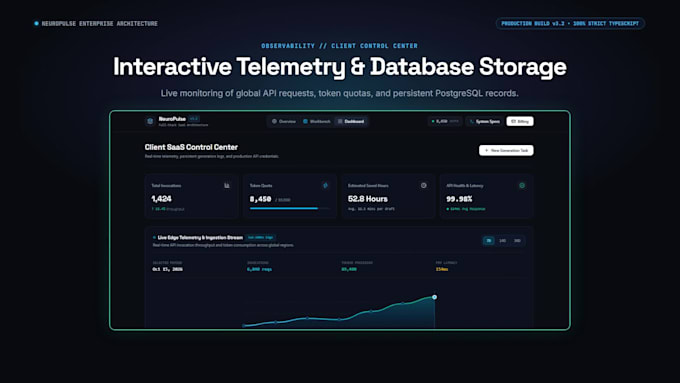Click the clock icon in Estimated Saved Hours card
Screen dimensions: 680x383
coord(424,186)
